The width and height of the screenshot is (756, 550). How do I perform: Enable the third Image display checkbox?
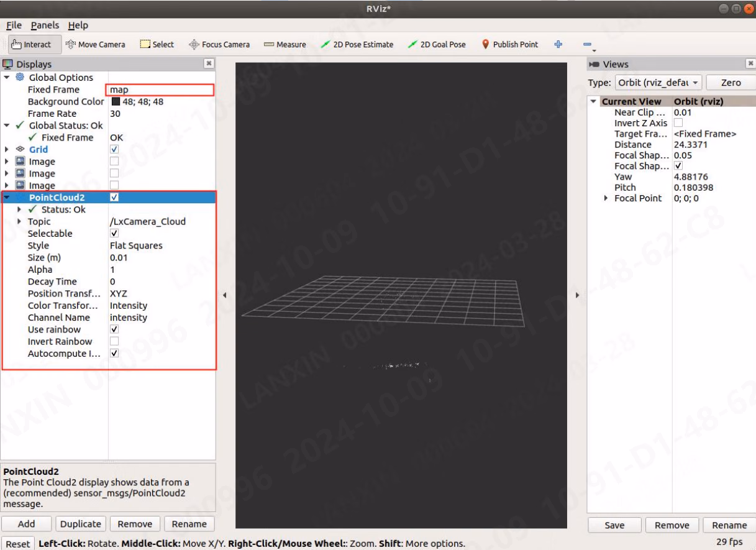(x=114, y=185)
